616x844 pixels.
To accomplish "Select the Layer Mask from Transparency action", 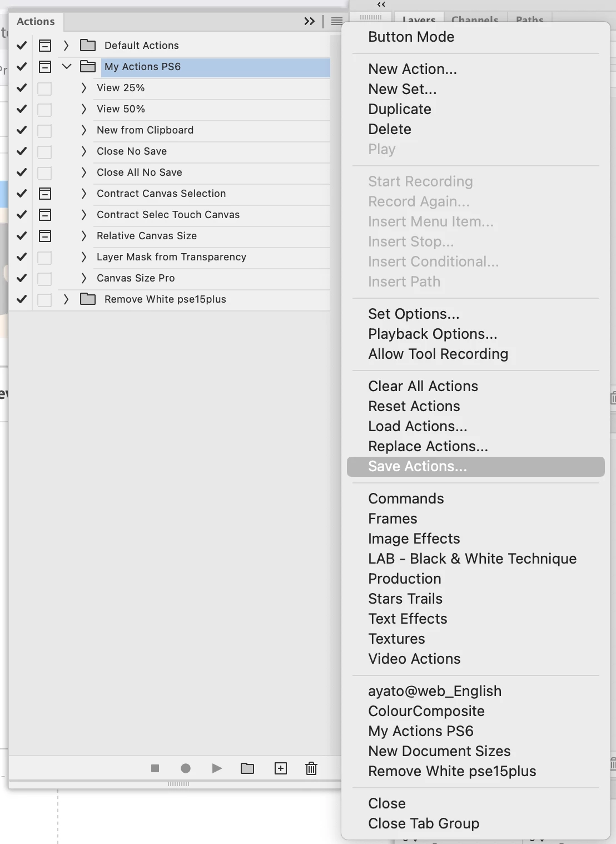I will (x=171, y=256).
